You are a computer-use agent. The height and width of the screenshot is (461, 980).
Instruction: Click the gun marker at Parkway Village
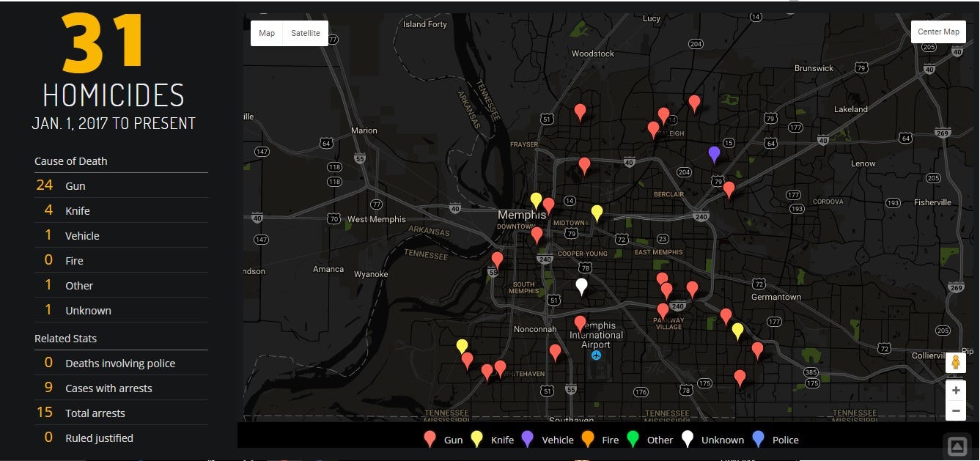tap(663, 311)
